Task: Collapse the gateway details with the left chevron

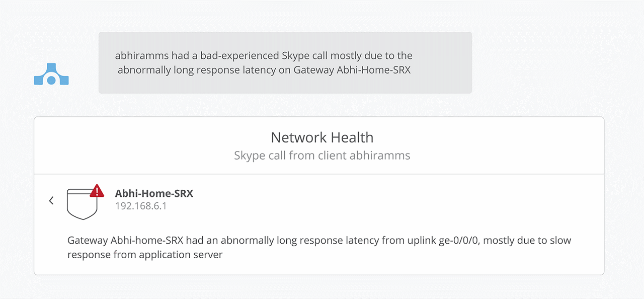Action: [x=51, y=200]
